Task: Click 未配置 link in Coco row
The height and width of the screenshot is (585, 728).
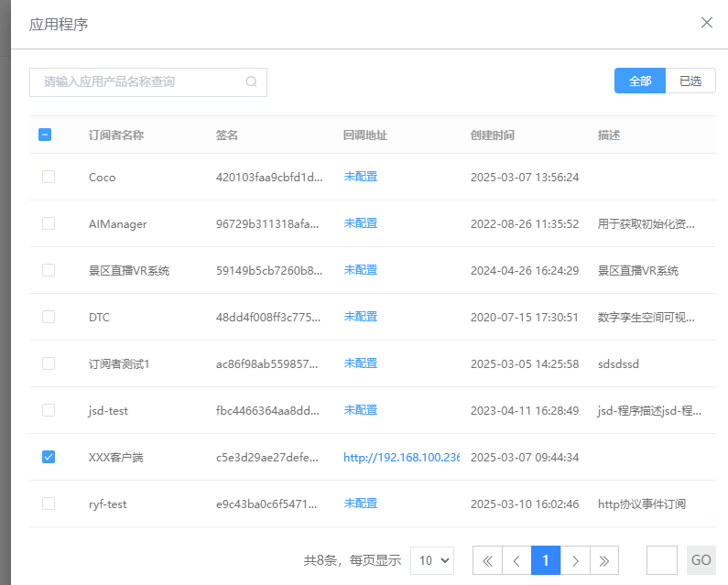Action: coord(360,177)
